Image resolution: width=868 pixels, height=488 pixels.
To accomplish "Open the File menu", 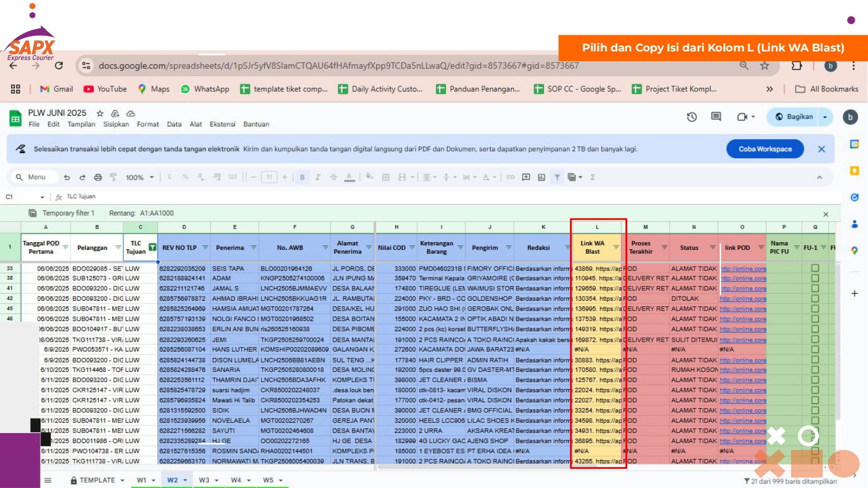I will click(34, 124).
